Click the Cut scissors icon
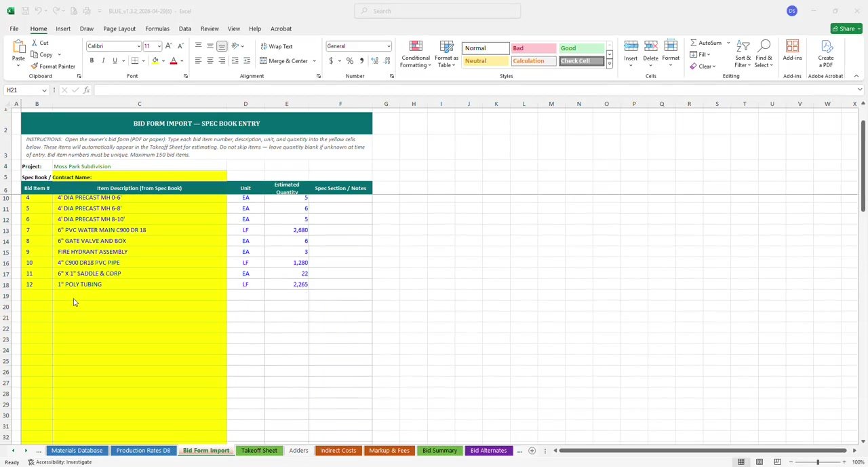The height and width of the screenshot is (467, 868). 34,43
